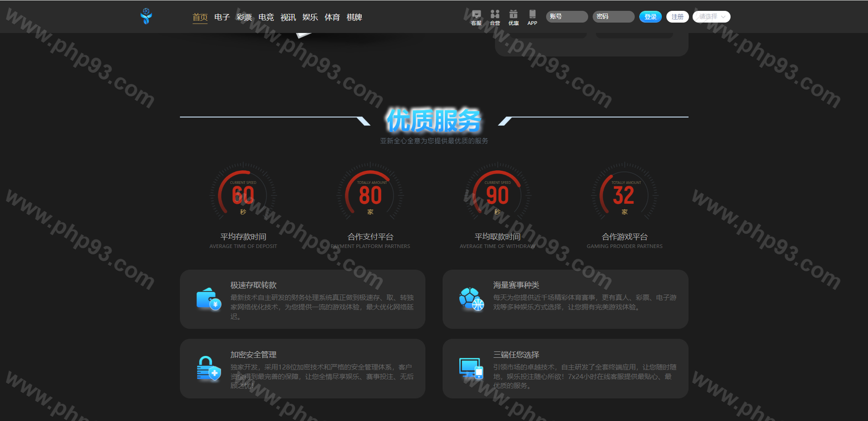Viewport: 868px width, 421px height.
Task: Open the 客服 customer service icon
Action: coord(476,17)
